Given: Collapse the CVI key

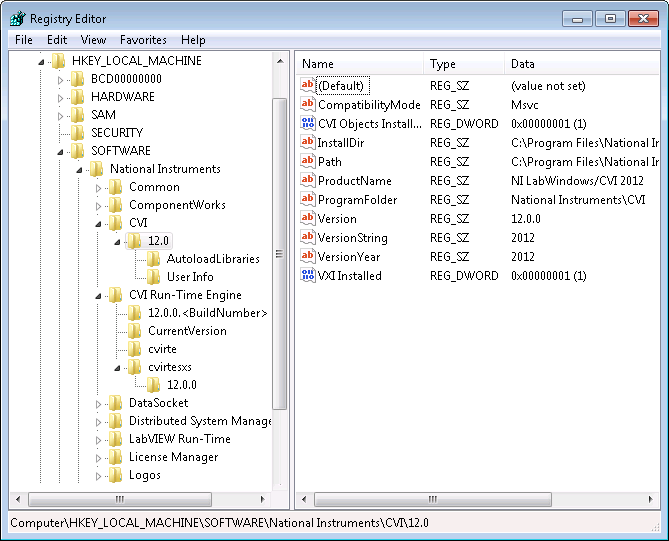Looking at the screenshot, I should pos(98,224).
